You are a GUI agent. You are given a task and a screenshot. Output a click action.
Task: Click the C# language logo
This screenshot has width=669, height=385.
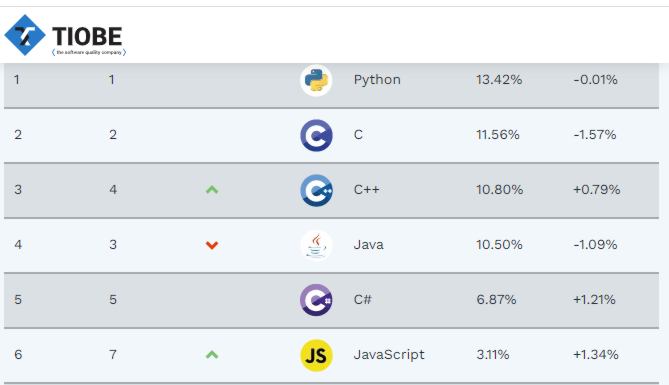316,300
